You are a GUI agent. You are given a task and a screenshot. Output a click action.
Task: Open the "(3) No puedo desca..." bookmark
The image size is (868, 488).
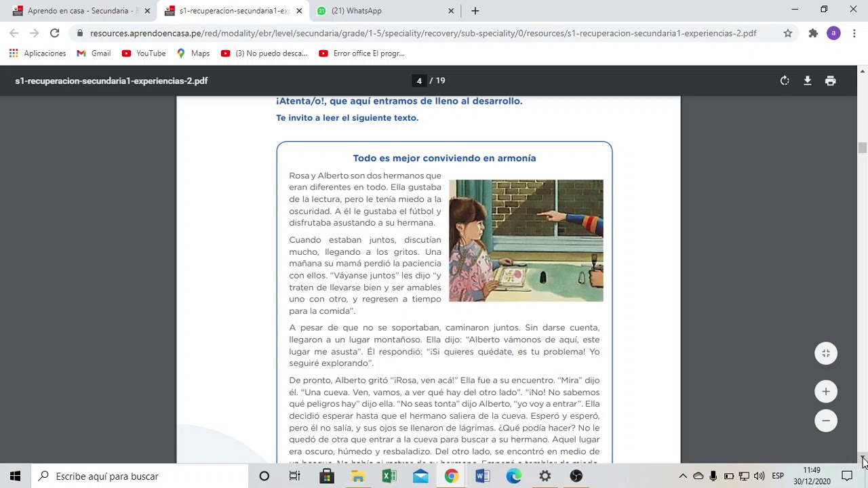pos(264,54)
